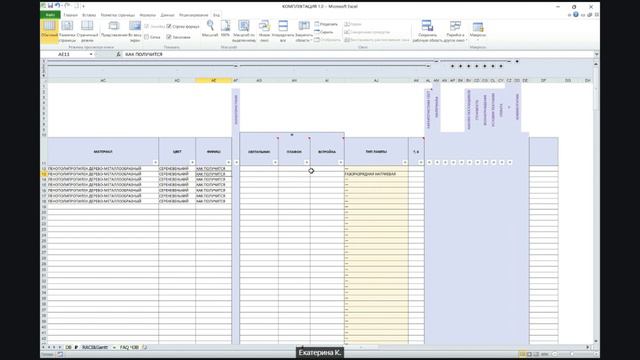Image resolution: width=640 pixels, height=360 pixels.
Task: Click the Name Box showing AE11
Action: (x=64, y=54)
